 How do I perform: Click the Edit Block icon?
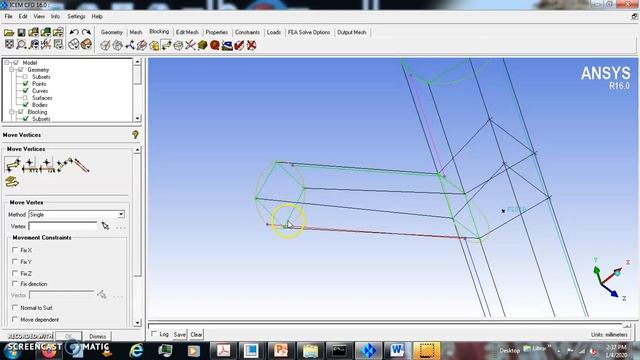142,45
